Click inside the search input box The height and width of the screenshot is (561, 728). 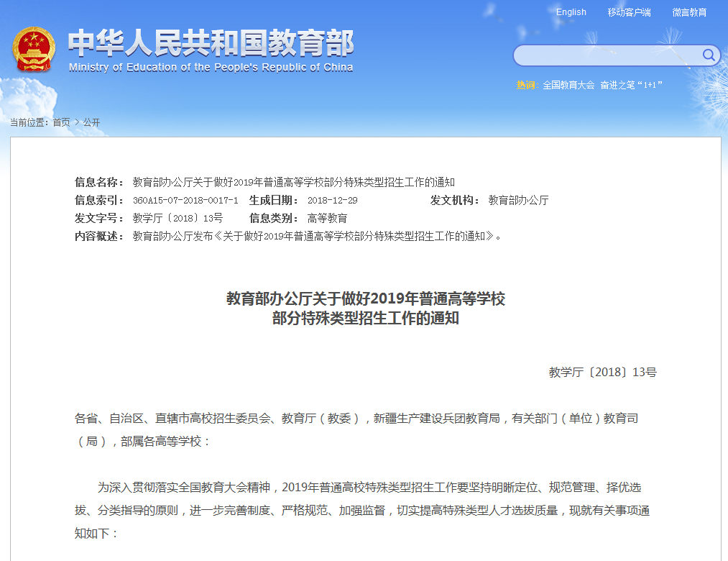[604, 55]
